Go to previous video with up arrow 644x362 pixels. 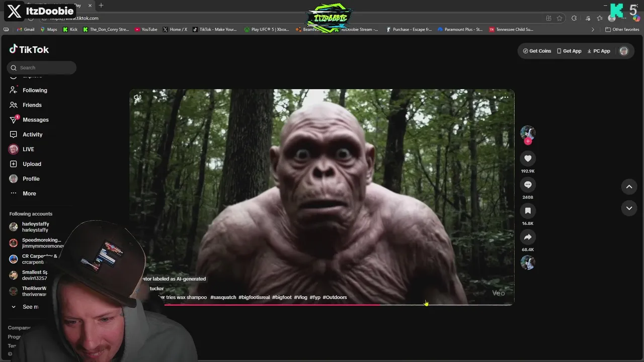tap(629, 187)
